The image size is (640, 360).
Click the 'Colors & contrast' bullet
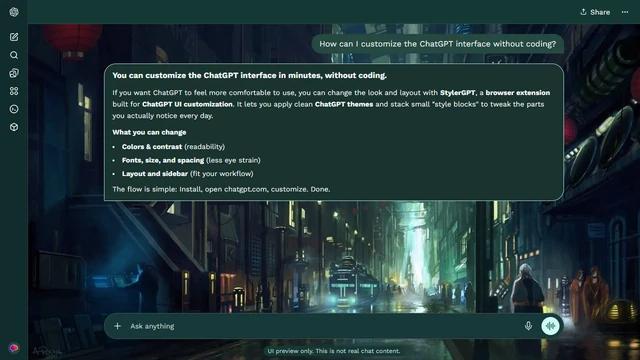(x=173, y=147)
